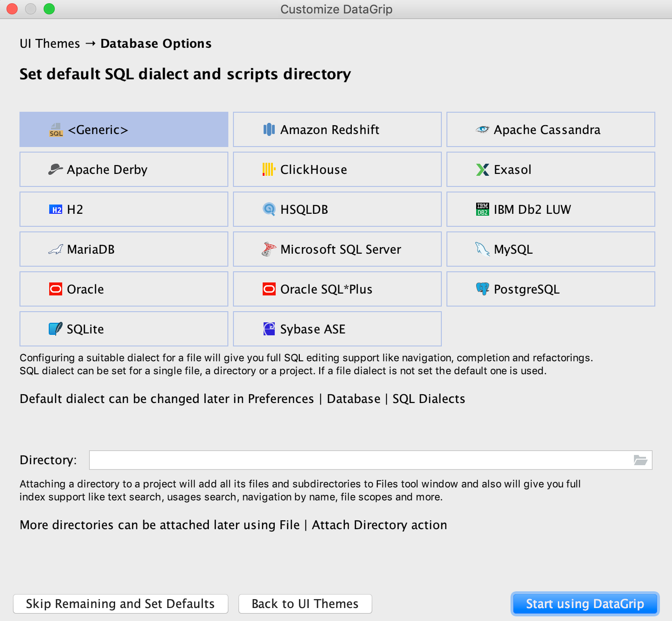Click the Microsoft SQL Server icon
The image size is (672, 621).
(x=269, y=250)
